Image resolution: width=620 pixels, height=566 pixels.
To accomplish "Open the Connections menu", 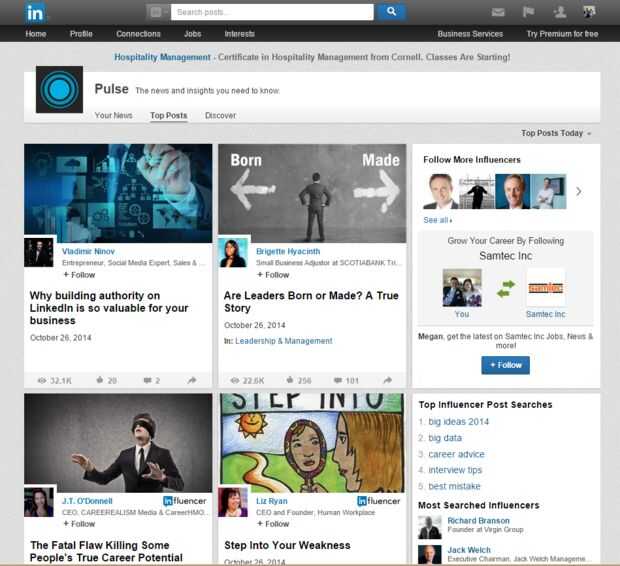I will pos(138,34).
